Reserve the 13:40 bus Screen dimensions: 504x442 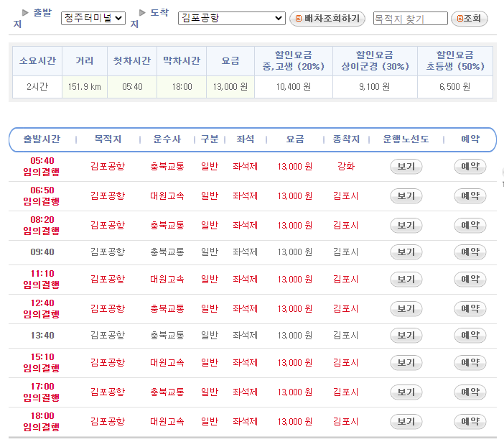[x=470, y=336]
